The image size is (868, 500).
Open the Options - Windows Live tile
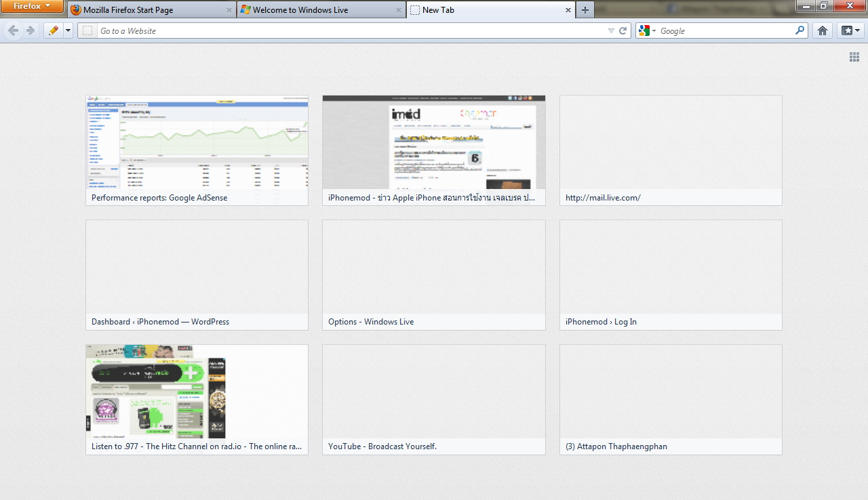(433, 274)
